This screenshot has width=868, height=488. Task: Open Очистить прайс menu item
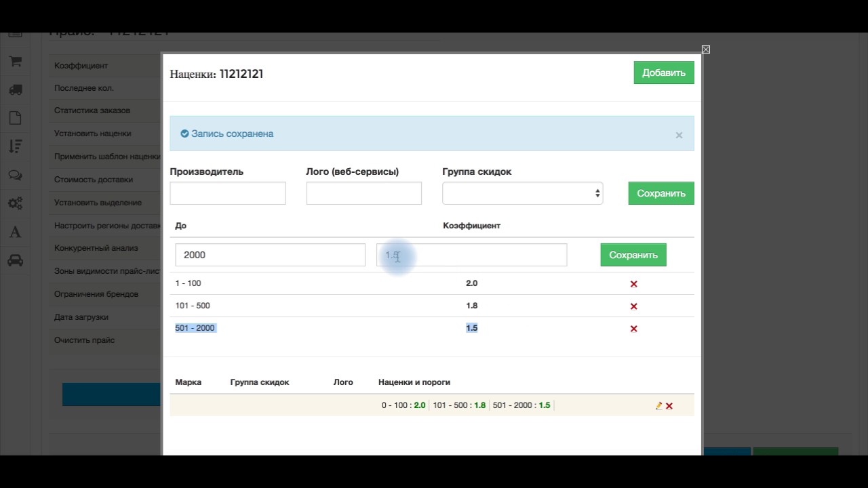[85, 340]
